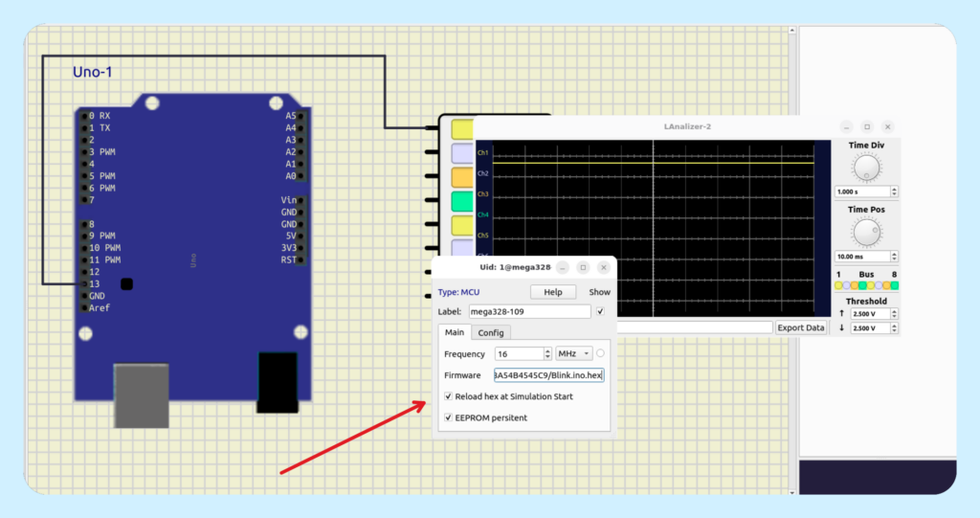Click the Firmware path field Blink.ino.hex

(x=548, y=375)
